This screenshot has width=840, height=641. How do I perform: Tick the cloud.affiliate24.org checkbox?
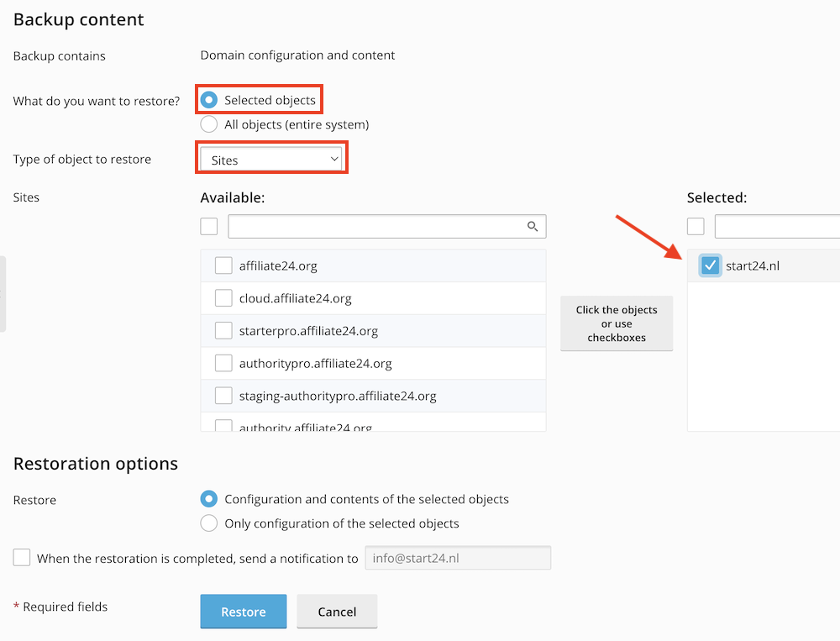pos(223,298)
